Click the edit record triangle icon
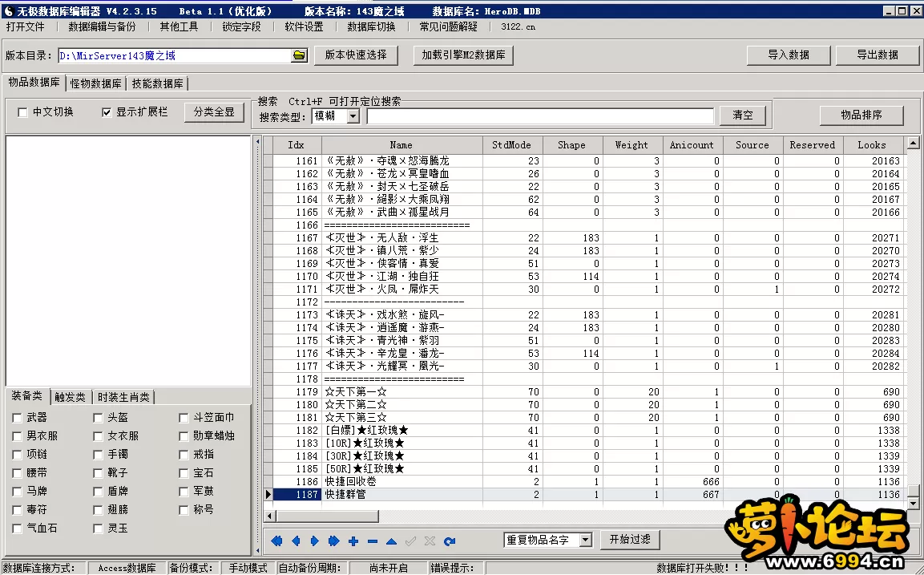 [x=391, y=541]
